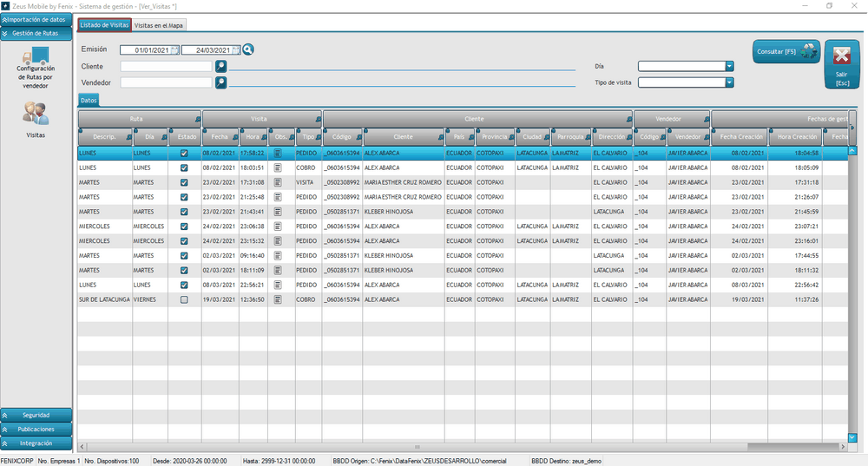This screenshot has height=466, width=868.
Task: Click filter pin on Dirección column header
Action: coord(628,137)
